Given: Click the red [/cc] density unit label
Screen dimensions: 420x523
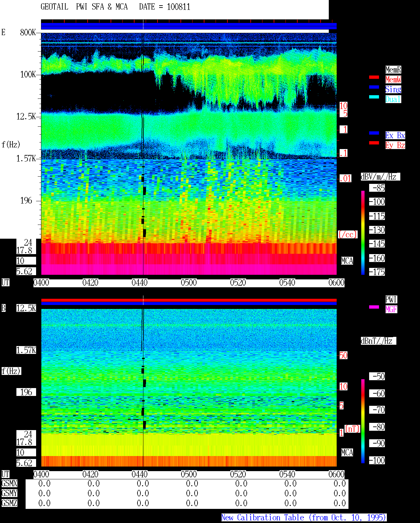Looking at the screenshot, I should click(347, 234).
